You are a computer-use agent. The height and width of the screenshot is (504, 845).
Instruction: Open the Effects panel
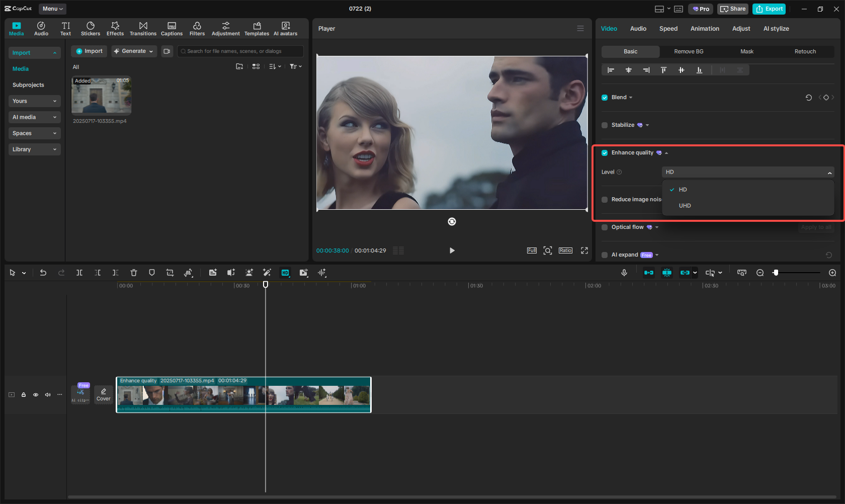coord(115,28)
